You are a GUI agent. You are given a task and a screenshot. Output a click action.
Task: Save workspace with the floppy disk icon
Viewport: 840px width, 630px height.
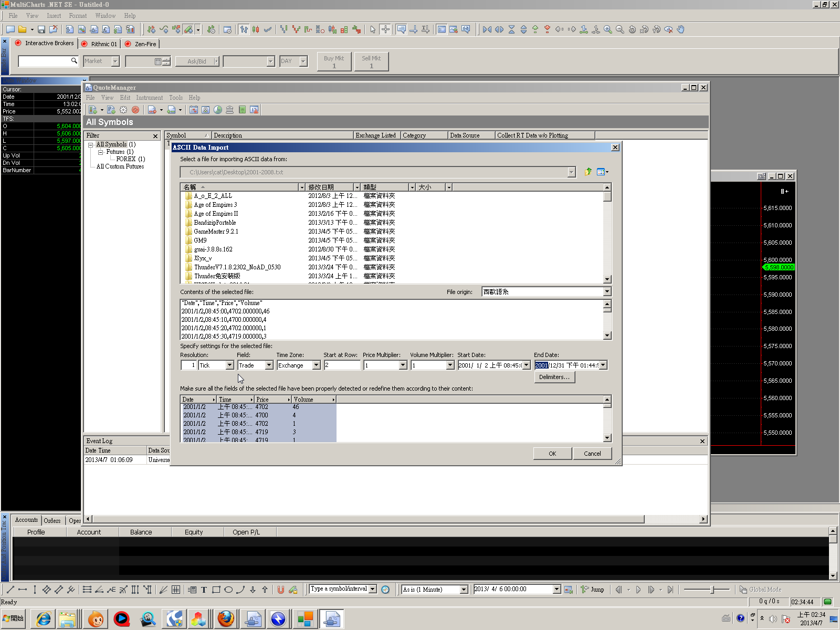41,29
